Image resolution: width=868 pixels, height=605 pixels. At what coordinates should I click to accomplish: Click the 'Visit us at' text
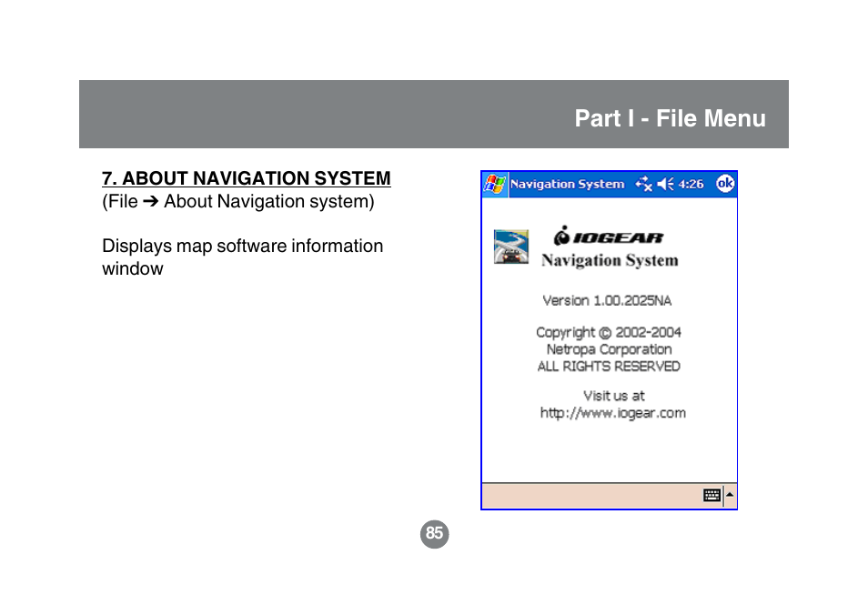click(x=614, y=396)
